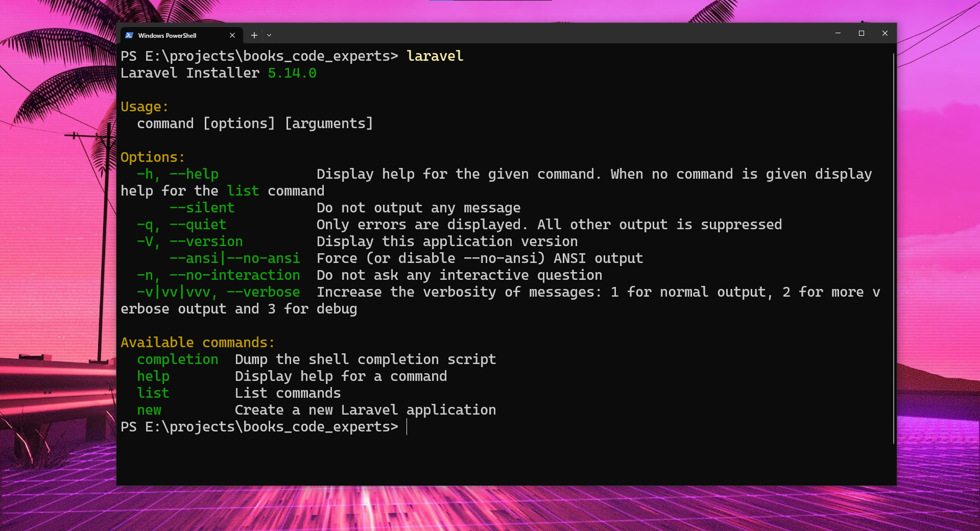Close the Windows PowerShell tab
Viewport: 980px width, 531px height.
click(x=232, y=35)
